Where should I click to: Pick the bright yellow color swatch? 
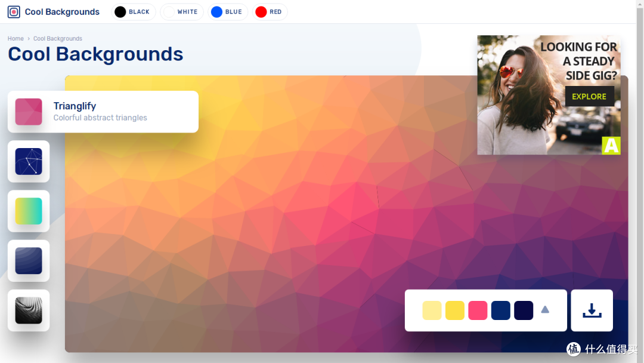click(454, 310)
